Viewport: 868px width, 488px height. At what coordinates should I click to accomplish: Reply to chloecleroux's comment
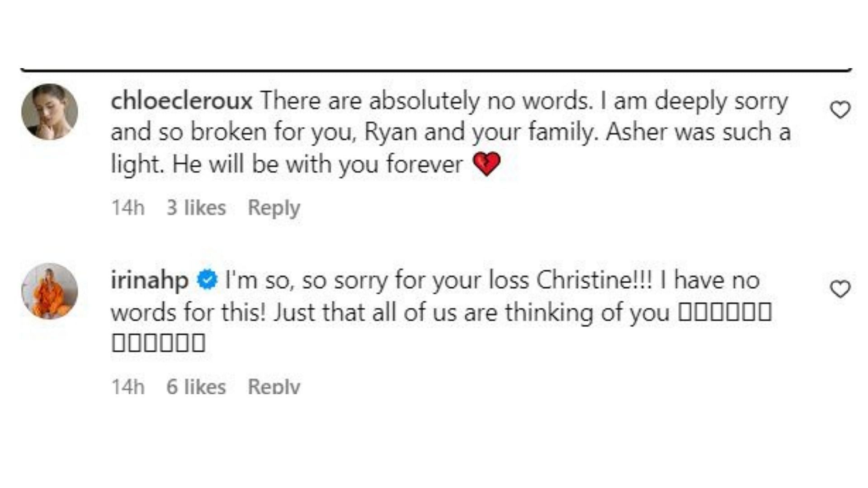pyautogui.click(x=274, y=208)
